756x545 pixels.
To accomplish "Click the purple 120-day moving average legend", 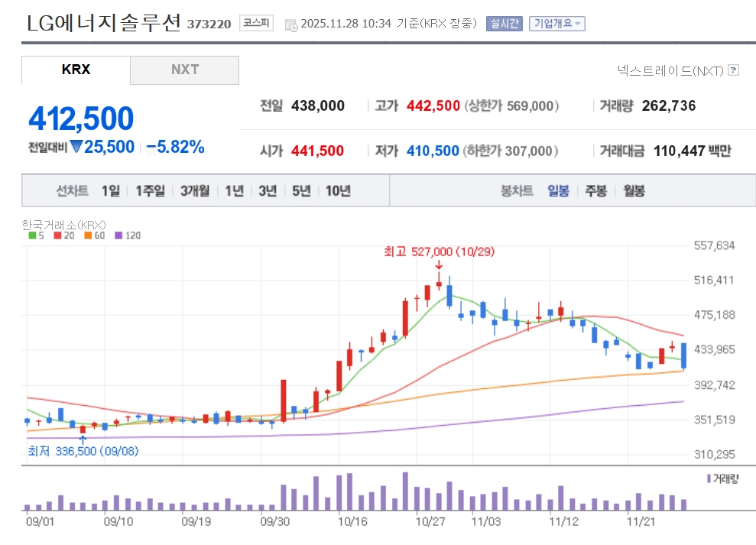I will coord(128,235).
